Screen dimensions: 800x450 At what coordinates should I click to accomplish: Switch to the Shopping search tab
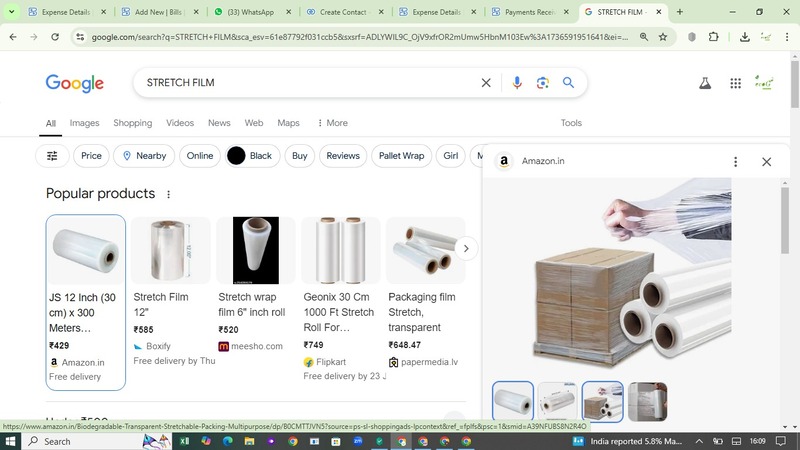coord(132,123)
